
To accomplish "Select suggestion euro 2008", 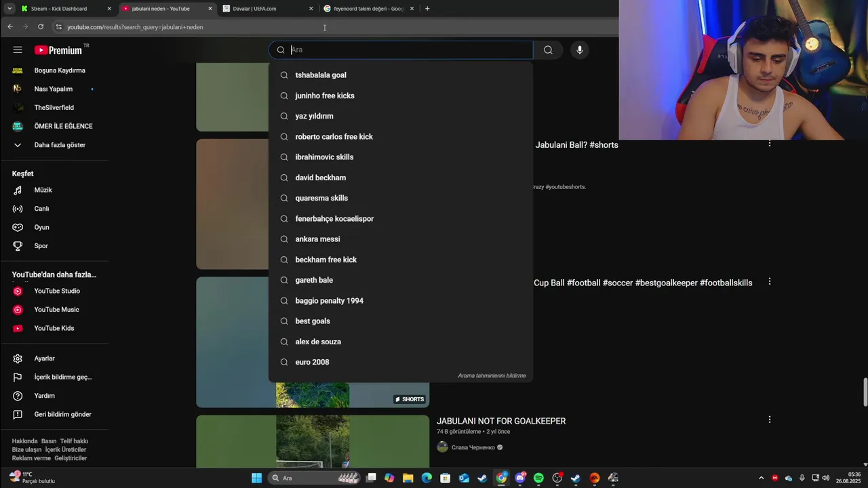I will [401, 362].
